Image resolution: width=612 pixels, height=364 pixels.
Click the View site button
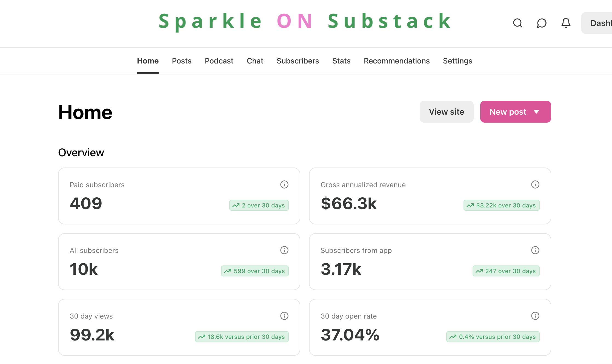[x=447, y=112]
